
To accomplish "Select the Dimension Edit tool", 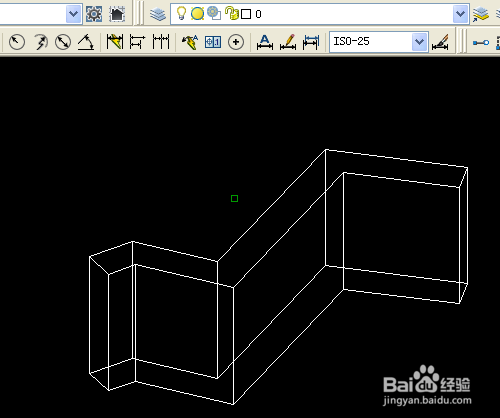I will (x=265, y=42).
